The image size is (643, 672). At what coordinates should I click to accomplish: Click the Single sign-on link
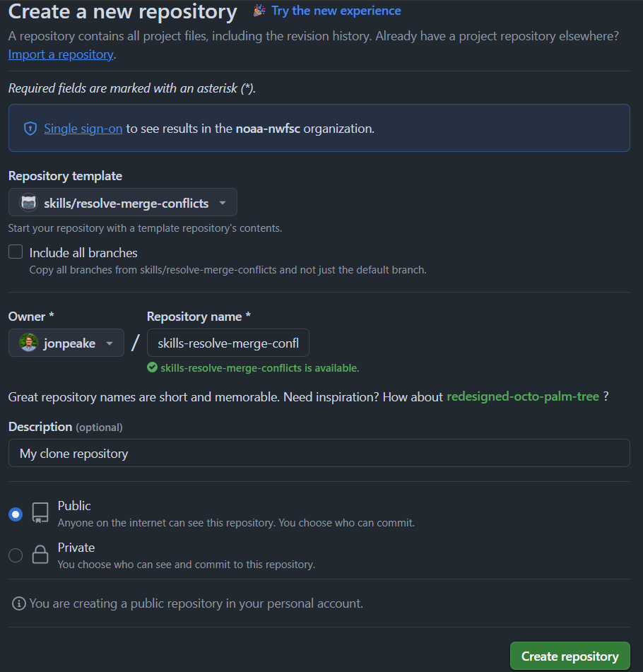[83, 129]
